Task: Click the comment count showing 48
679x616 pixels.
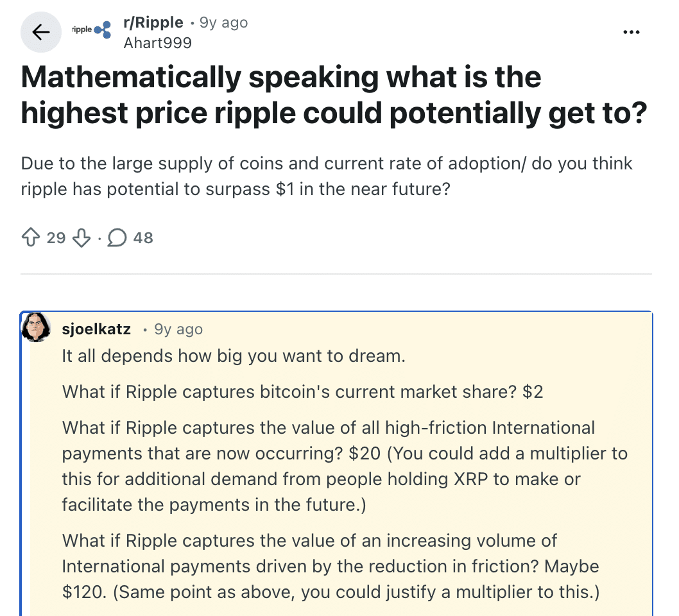Action: [142, 238]
